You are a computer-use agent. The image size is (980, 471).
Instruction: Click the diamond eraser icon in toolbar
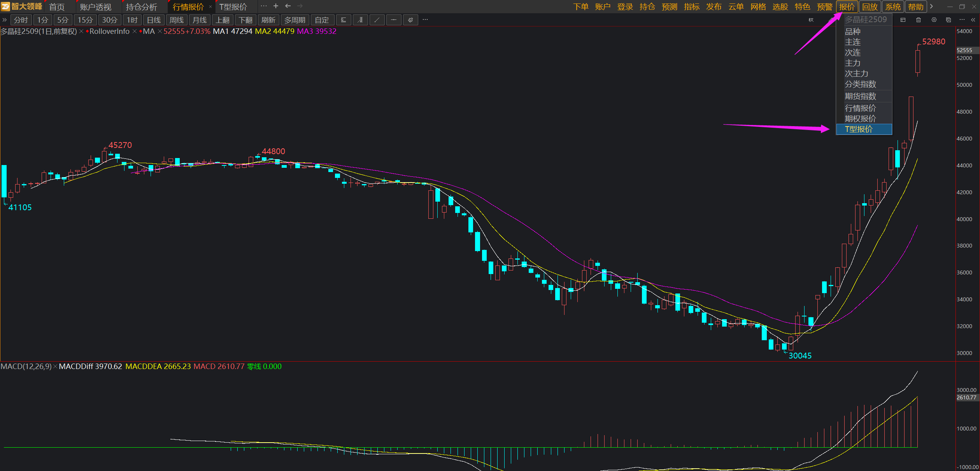[410, 20]
